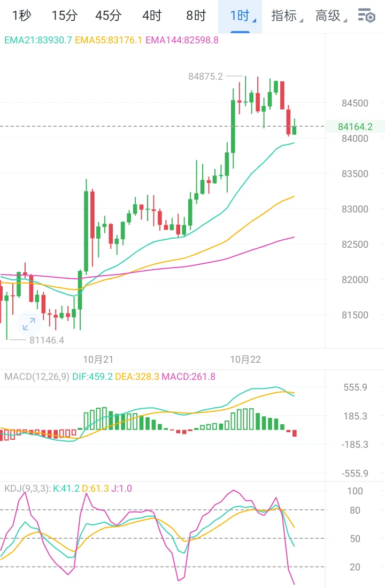Open chart settings icon

[366, 16]
